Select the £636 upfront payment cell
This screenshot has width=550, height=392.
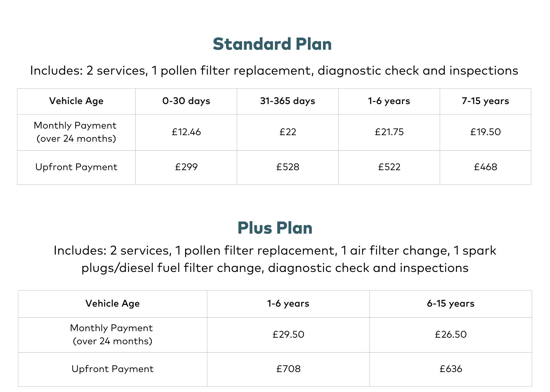(x=451, y=369)
